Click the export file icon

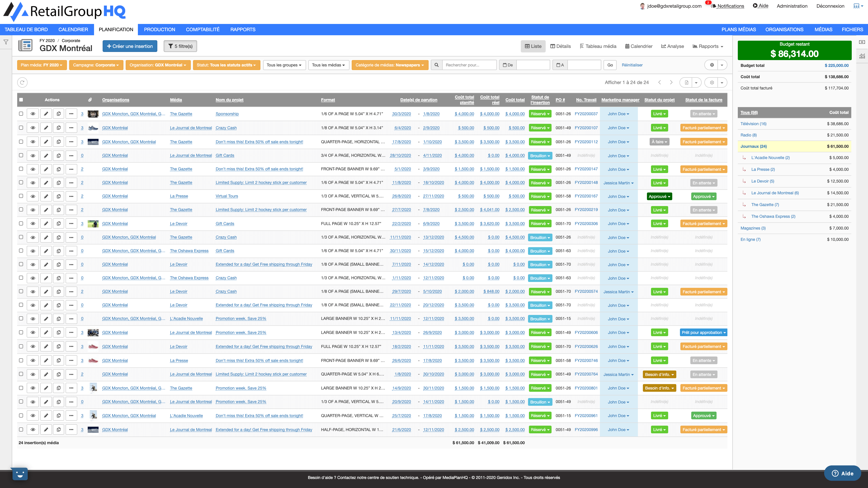pos(686,82)
